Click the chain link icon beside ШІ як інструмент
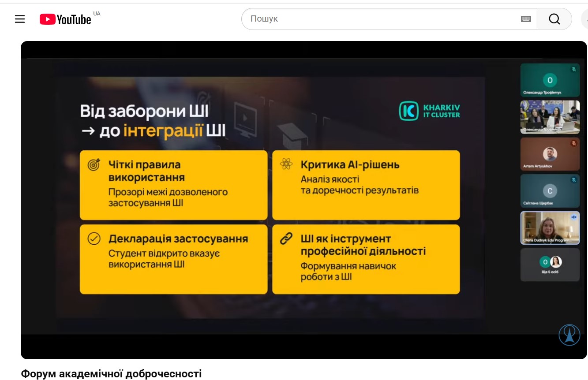 point(286,239)
